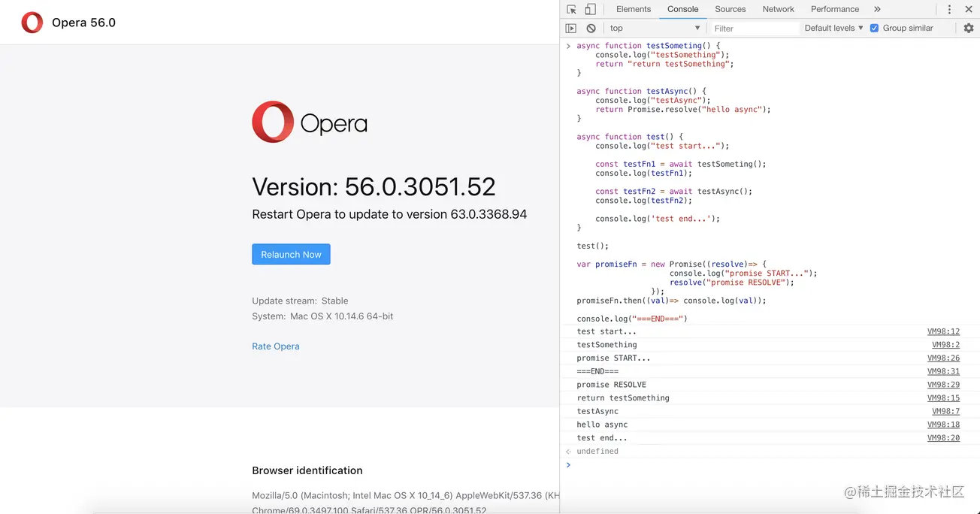Open console settings gear icon
The width and height of the screenshot is (980, 514).
tap(968, 28)
